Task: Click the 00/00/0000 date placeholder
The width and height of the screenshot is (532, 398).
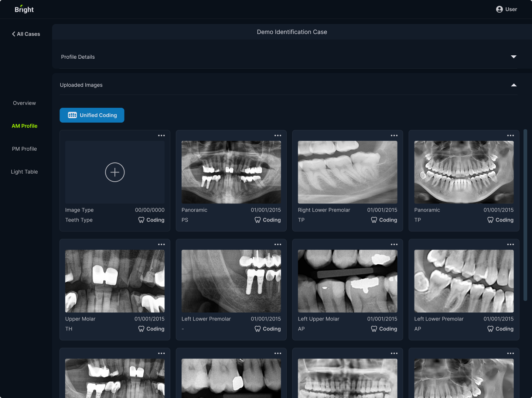Action: click(x=150, y=210)
